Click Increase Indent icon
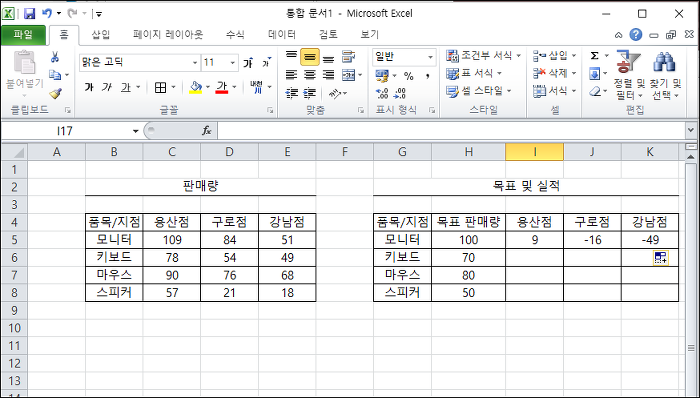The height and width of the screenshot is (398, 700). point(310,93)
